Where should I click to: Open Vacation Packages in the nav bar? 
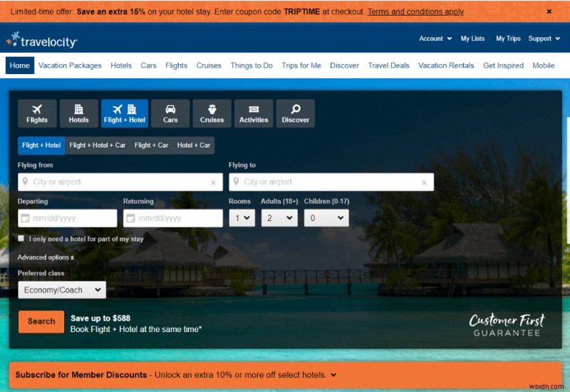[x=70, y=66]
